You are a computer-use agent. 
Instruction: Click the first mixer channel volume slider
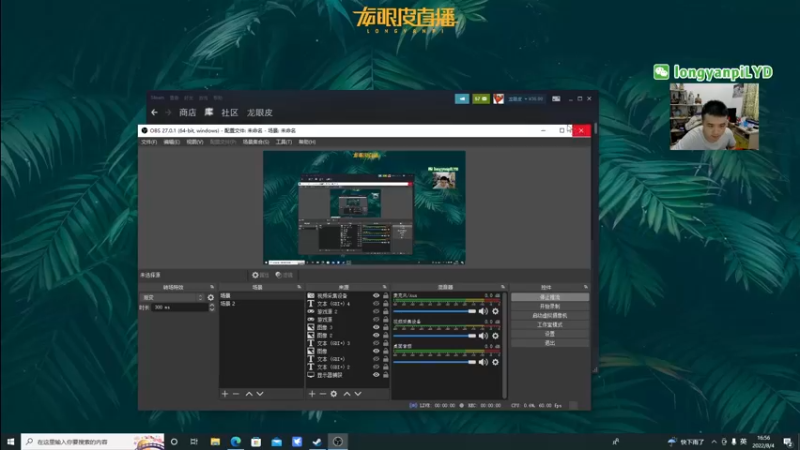pyautogui.click(x=434, y=311)
